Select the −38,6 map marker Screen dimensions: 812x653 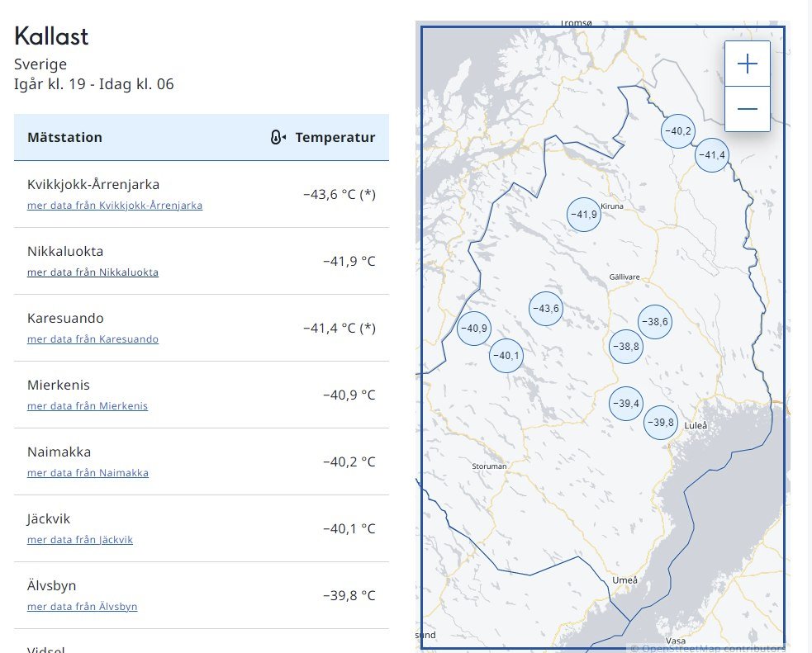655,322
